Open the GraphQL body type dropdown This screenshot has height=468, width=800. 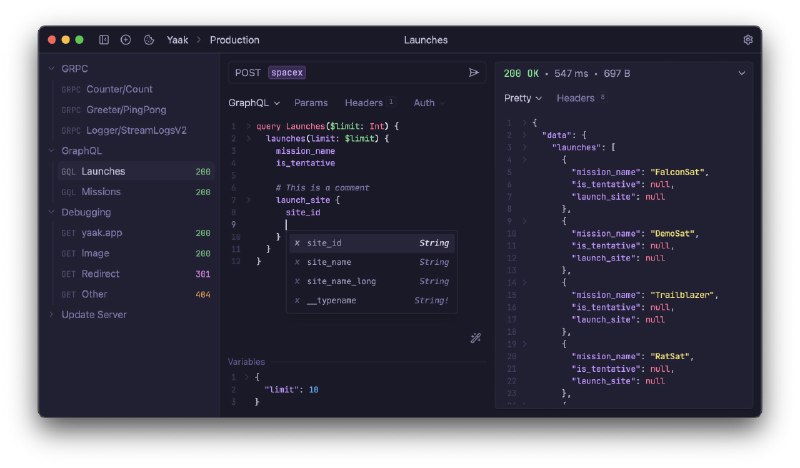(x=254, y=102)
